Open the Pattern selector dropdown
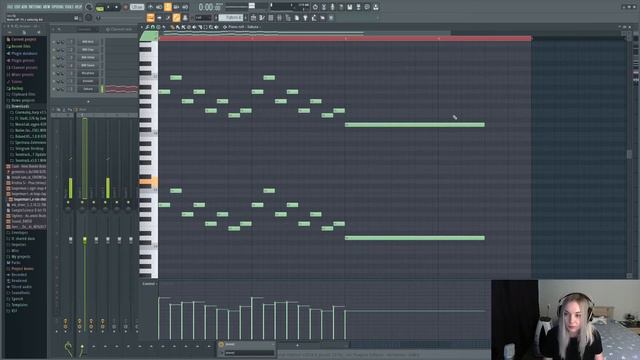 (x=231, y=18)
